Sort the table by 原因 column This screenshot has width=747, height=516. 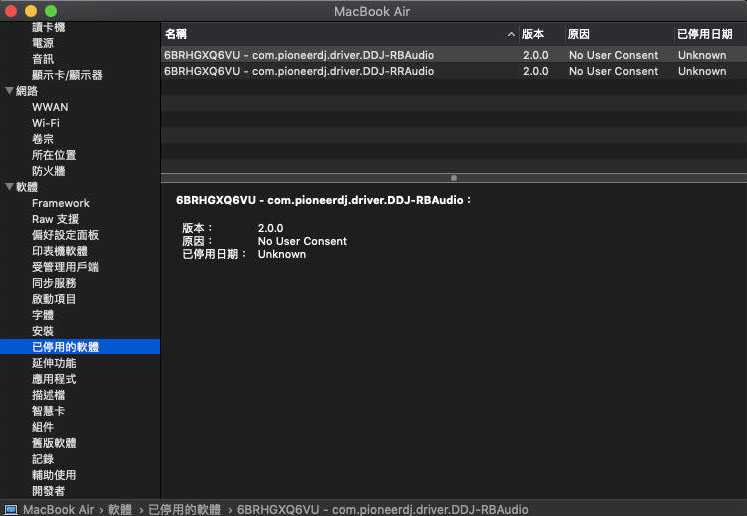click(x=578, y=34)
